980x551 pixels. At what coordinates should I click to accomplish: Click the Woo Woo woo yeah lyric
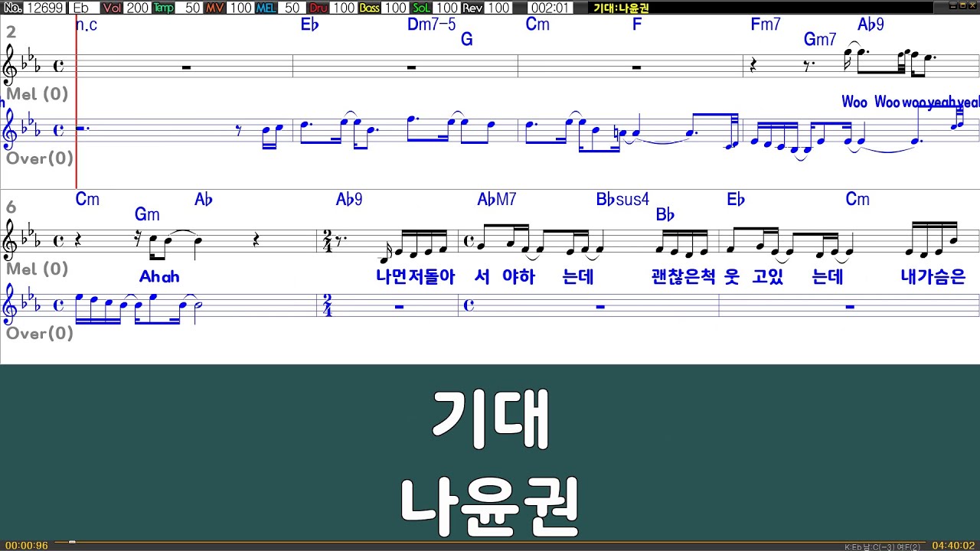pos(910,103)
